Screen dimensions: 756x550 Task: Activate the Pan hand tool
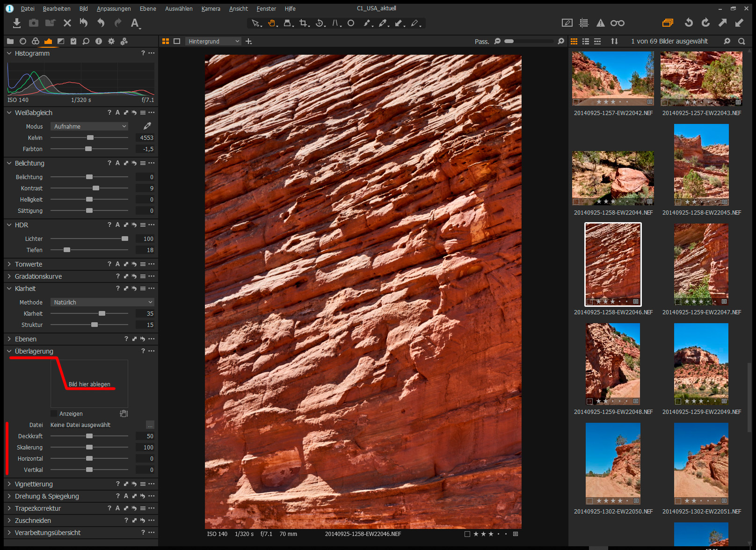pyautogui.click(x=271, y=23)
